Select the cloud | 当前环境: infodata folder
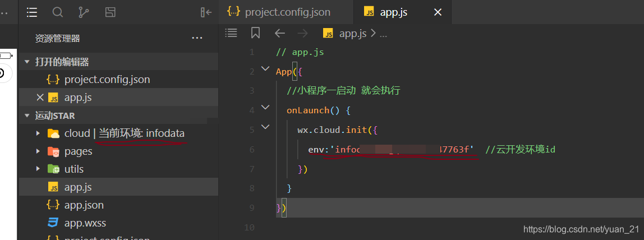Viewport: 644px width, 240px height. pyautogui.click(x=125, y=133)
